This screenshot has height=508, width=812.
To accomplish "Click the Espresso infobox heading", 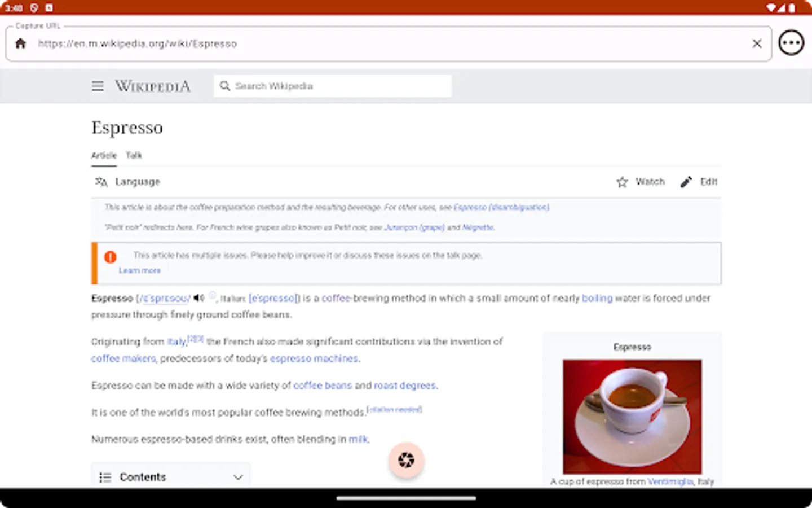I will 632,347.
